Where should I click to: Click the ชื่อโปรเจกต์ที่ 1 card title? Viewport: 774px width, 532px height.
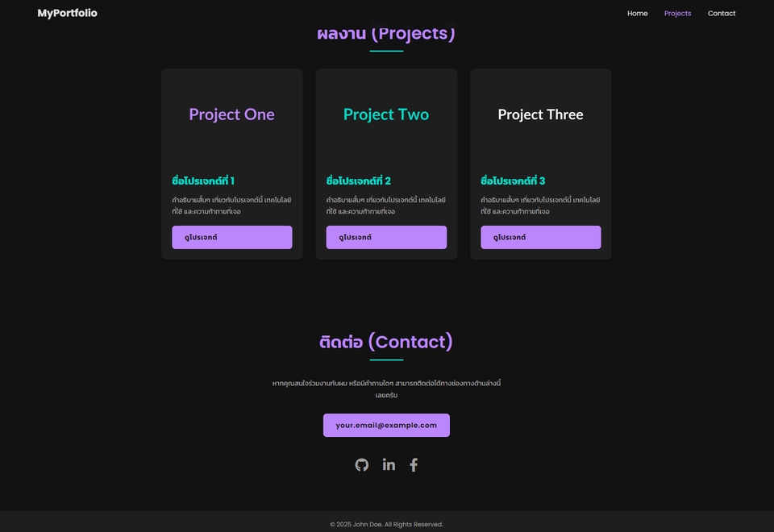(203, 181)
